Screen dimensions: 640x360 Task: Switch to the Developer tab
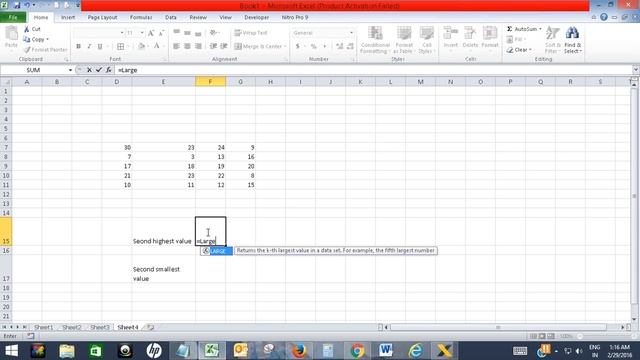point(256,18)
